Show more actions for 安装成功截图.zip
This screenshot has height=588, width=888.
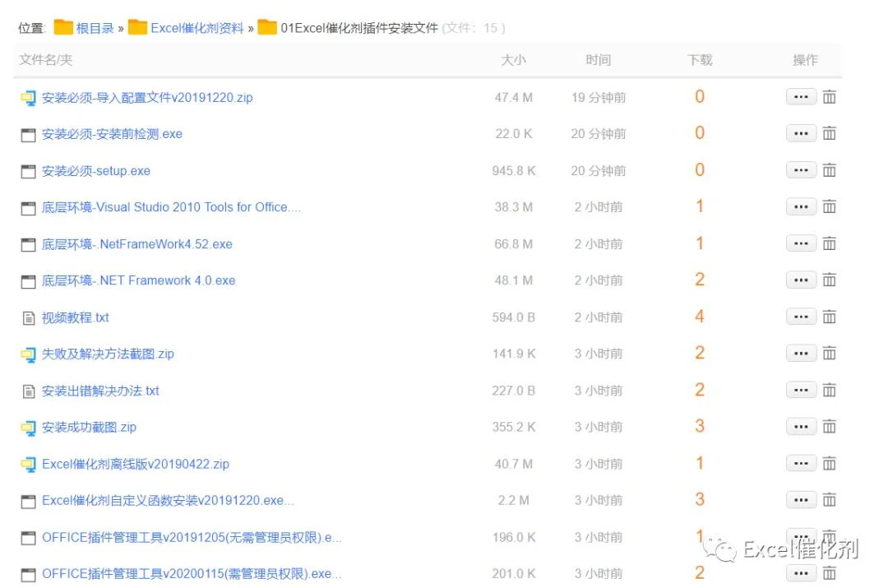click(x=801, y=427)
